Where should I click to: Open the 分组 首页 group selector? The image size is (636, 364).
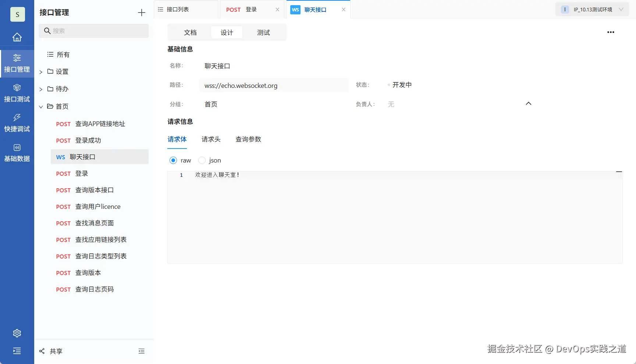pos(211,104)
